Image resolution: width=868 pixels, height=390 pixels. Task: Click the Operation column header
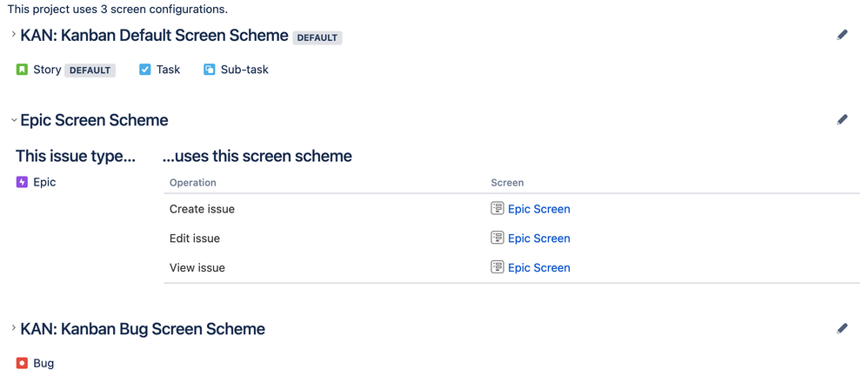192,183
